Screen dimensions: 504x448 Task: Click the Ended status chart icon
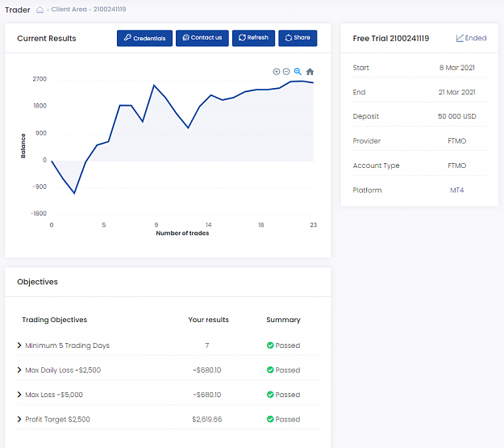460,38
